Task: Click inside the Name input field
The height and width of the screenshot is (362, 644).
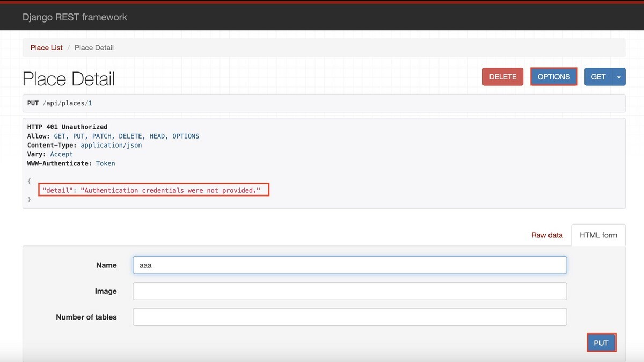Action: coord(349,265)
